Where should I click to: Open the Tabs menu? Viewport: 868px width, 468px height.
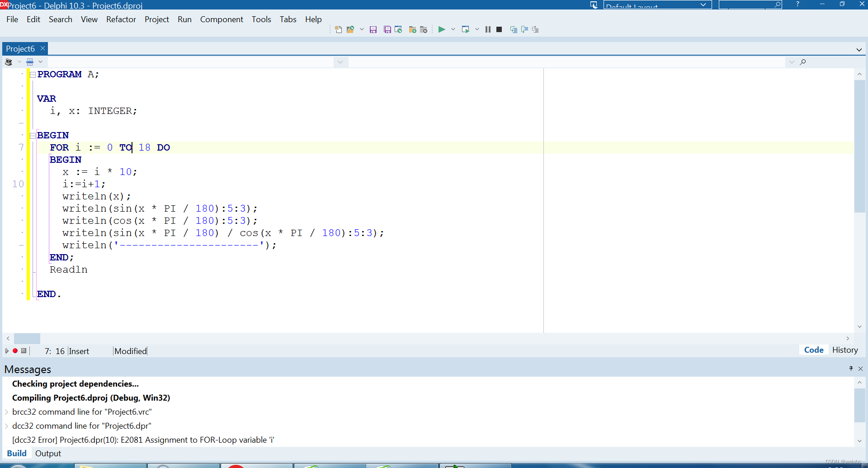pyautogui.click(x=288, y=19)
